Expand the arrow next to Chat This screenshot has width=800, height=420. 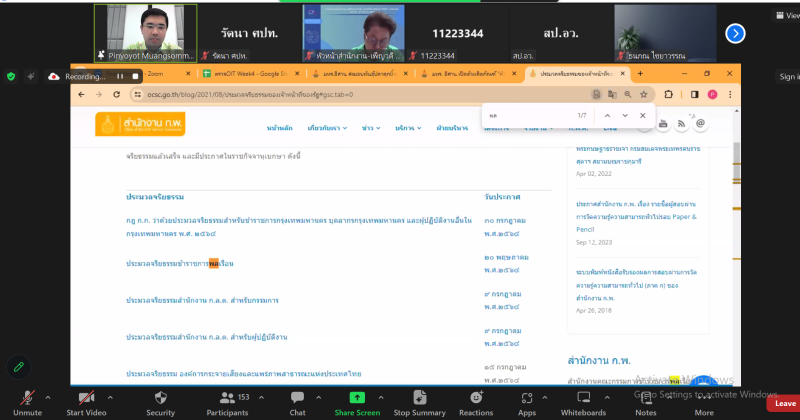point(318,397)
